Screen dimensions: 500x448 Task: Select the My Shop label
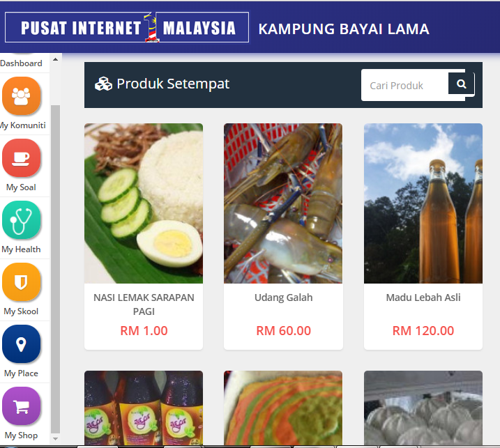pyautogui.click(x=21, y=435)
